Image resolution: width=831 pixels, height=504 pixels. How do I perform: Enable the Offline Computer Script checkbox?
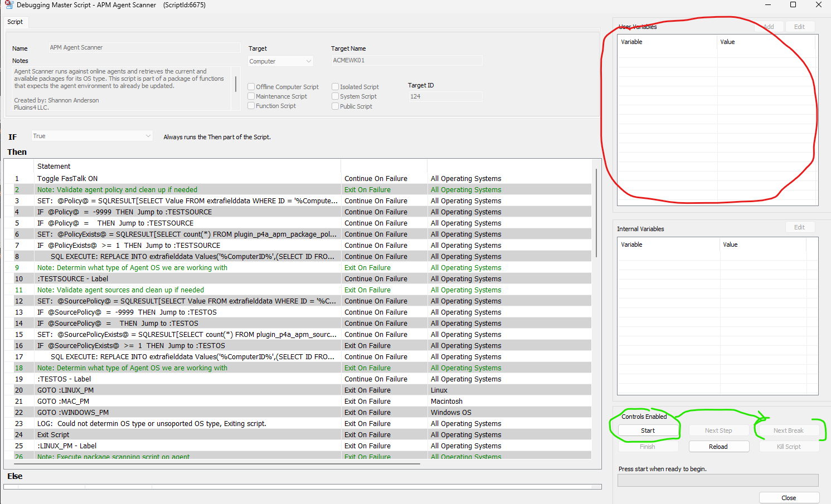tap(251, 87)
